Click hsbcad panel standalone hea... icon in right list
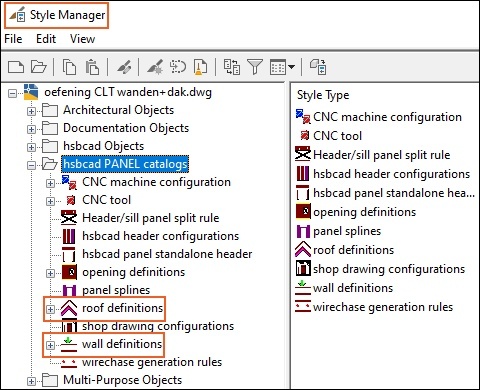This screenshot has height=390, width=480. click(x=303, y=193)
